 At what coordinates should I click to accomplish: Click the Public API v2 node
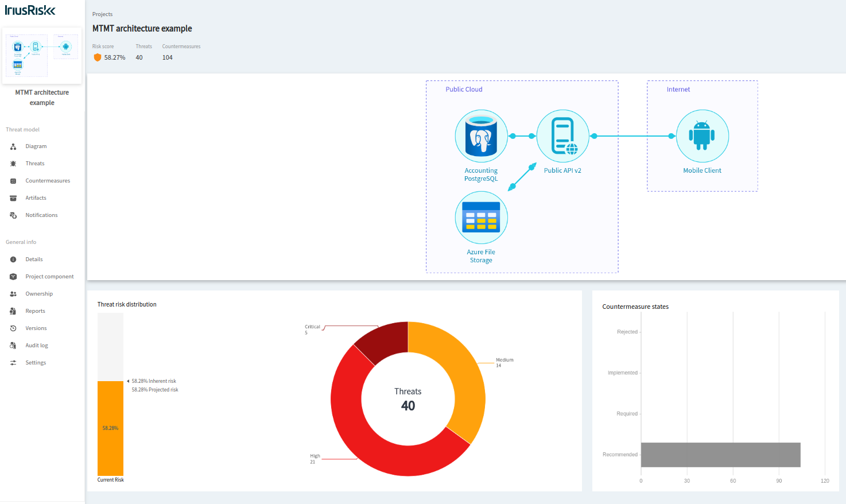point(562,136)
